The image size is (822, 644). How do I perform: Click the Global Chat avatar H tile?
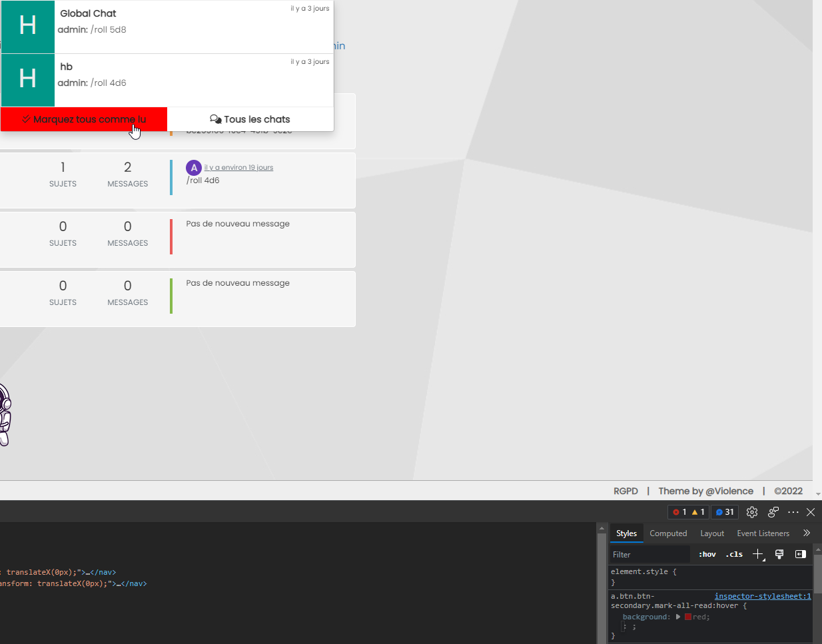[28, 27]
